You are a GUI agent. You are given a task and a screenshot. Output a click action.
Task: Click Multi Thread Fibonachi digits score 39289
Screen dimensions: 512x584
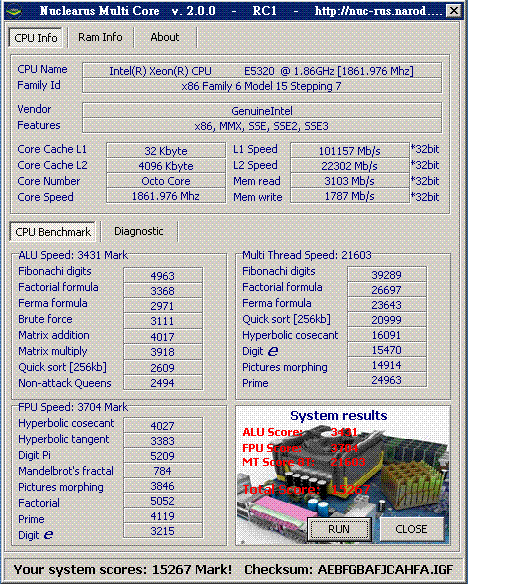tap(387, 274)
